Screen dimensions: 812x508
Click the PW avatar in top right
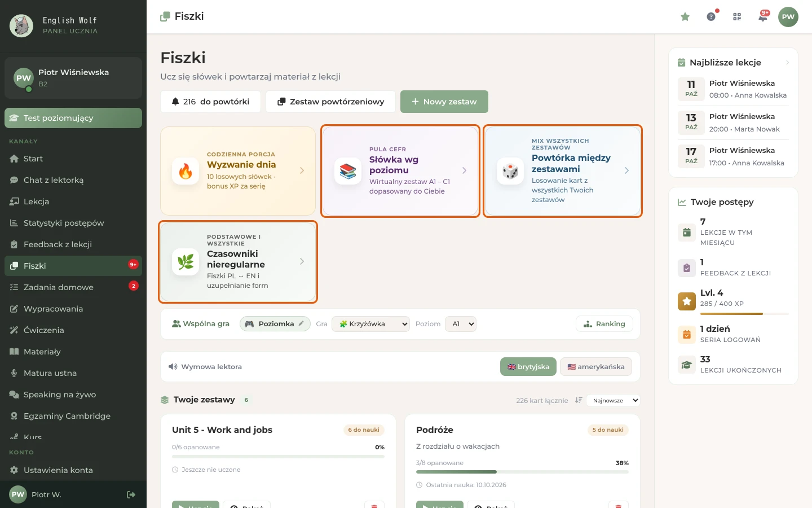(788, 17)
